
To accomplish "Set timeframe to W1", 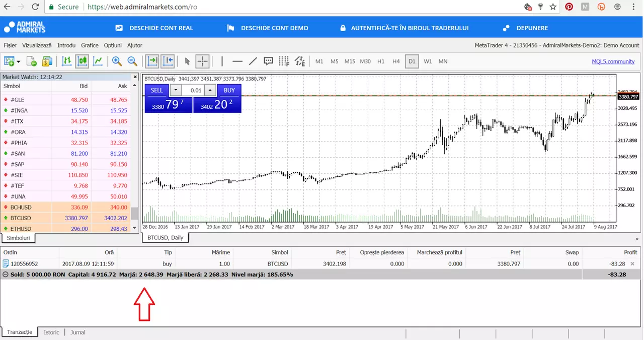I will point(428,61).
